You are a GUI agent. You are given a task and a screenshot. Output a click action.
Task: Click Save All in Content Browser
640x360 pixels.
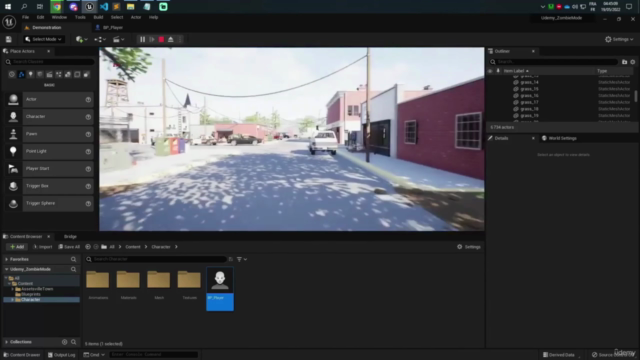69,247
